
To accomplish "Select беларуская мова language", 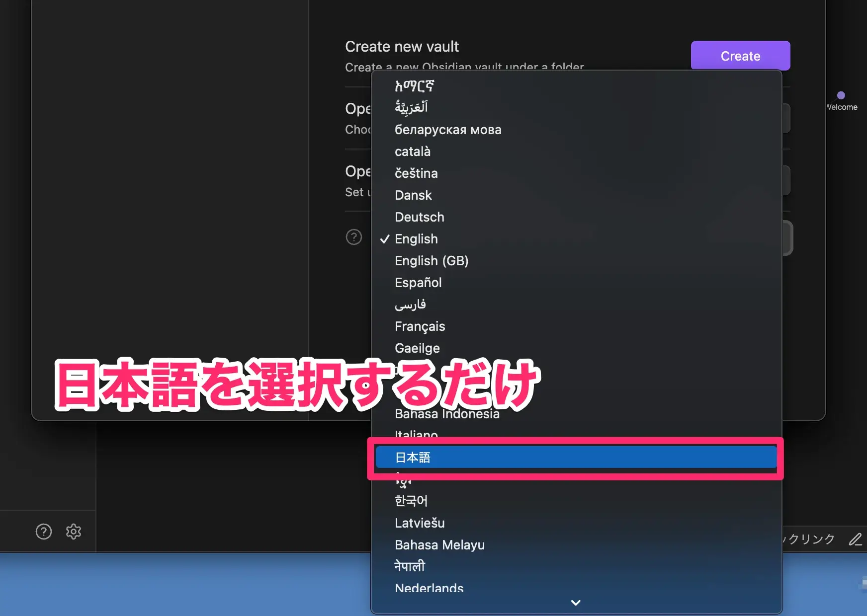I will (577, 130).
